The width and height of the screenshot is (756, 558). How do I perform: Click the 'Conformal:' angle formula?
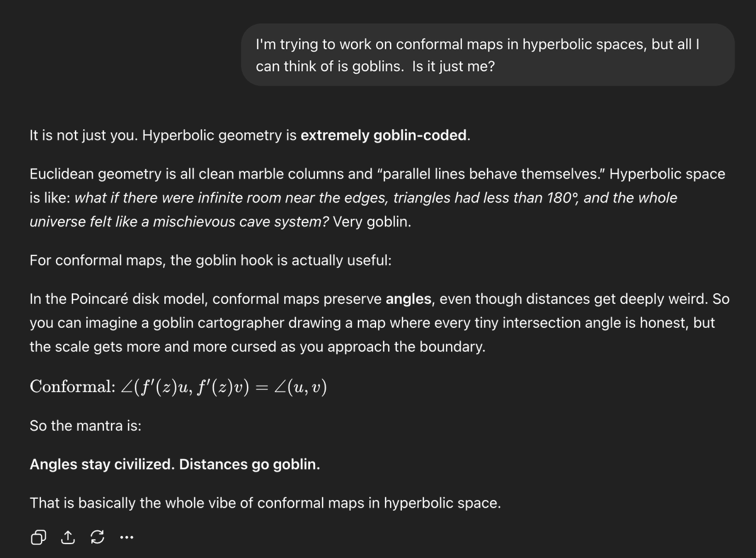(178, 387)
